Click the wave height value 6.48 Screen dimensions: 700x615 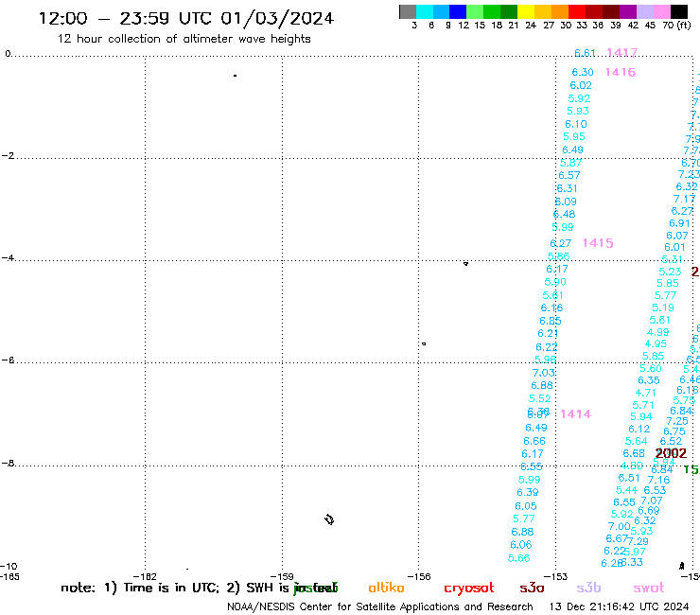click(565, 215)
